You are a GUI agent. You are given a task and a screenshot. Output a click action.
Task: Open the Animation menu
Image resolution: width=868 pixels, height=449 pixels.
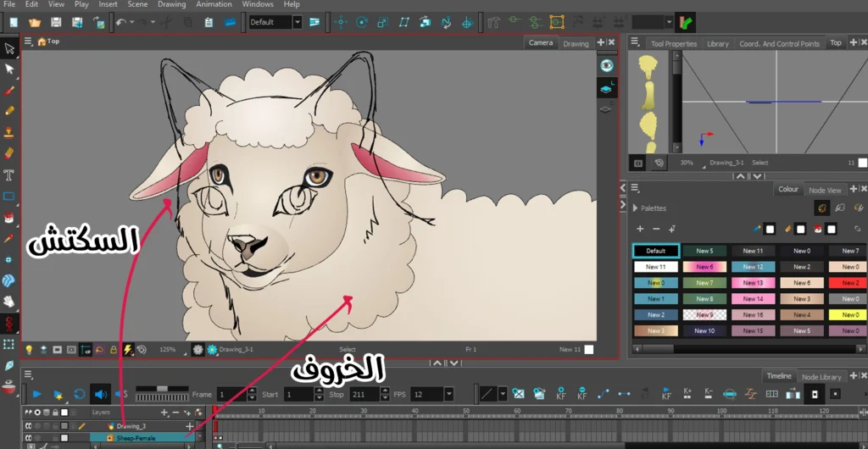pos(214,4)
